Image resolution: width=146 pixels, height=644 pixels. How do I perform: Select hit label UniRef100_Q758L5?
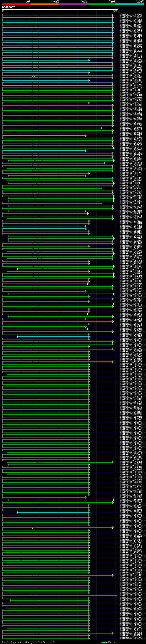coord(131,135)
